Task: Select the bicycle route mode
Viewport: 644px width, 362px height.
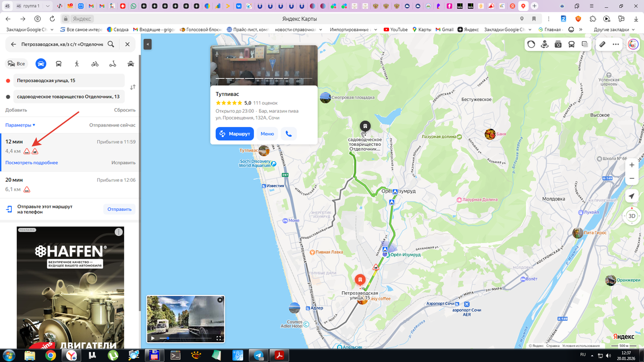Action: (x=95, y=64)
